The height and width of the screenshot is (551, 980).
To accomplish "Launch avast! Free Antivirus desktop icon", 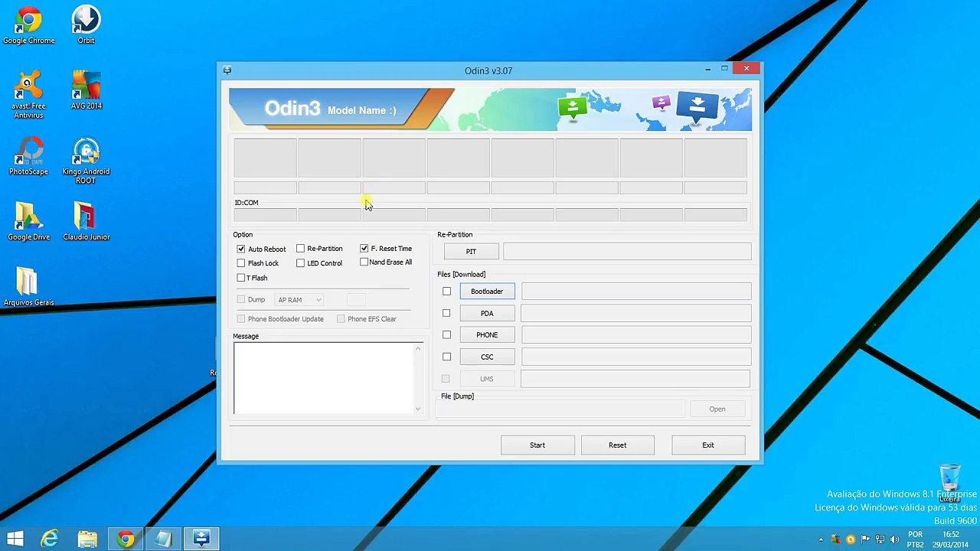I will [x=28, y=94].
